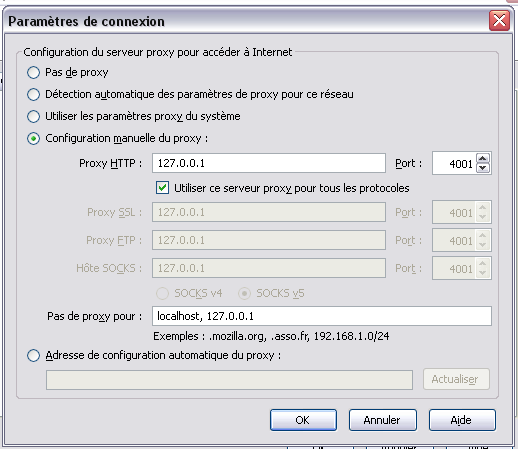Click the automatic proxy configuration URL field
The image size is (518, 449).
click(229, 380)
